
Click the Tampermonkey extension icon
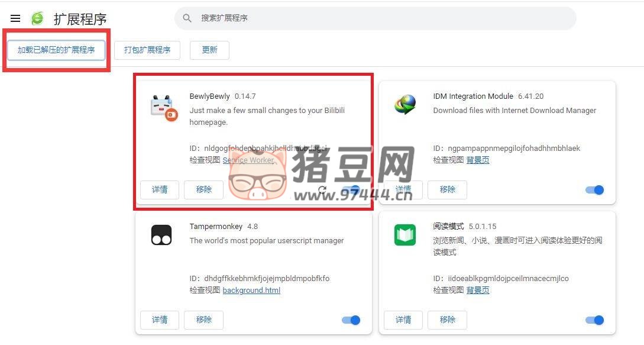pyautogui.click(x=161, y=235)
